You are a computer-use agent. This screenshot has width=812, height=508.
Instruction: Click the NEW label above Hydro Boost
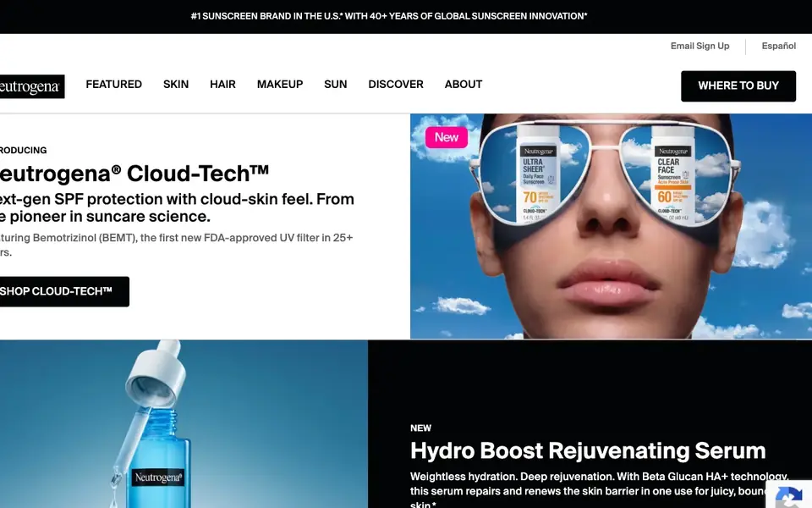[x=420, y=428]
